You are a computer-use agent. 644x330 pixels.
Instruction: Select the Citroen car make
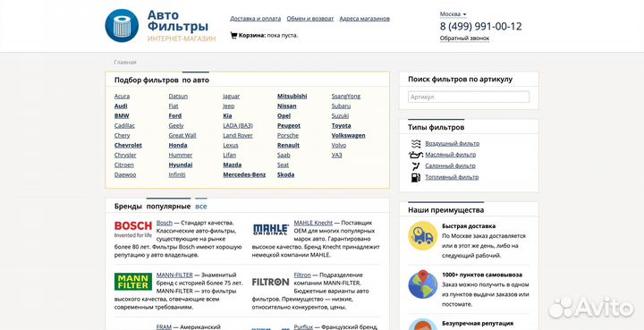[x=124, y=165]
